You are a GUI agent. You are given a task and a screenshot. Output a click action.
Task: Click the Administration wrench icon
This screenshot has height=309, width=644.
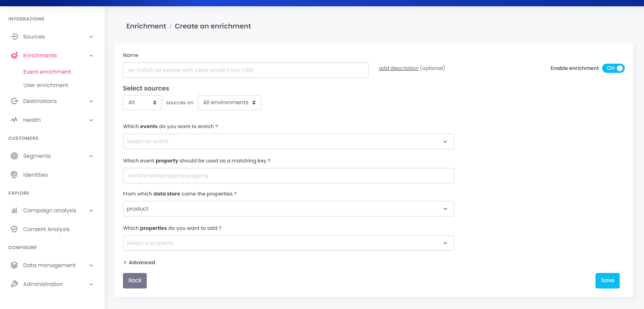[x=14, y=284]
